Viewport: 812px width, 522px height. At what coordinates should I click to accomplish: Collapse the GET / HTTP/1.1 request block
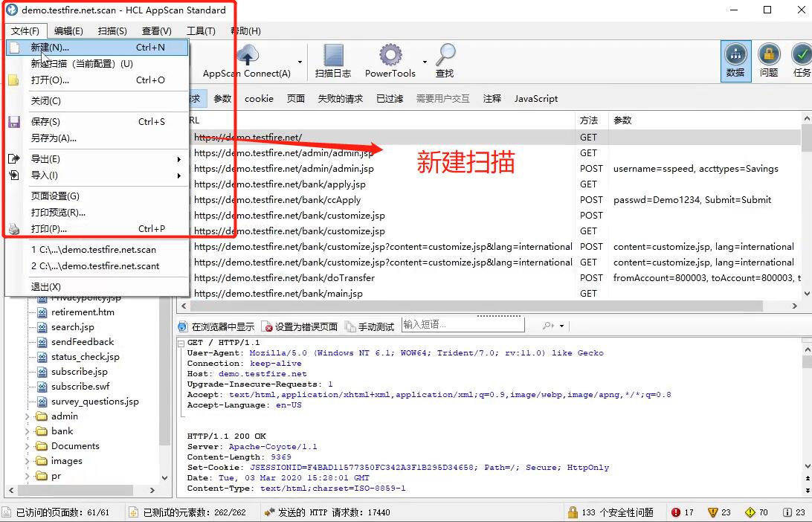(181, 343)
